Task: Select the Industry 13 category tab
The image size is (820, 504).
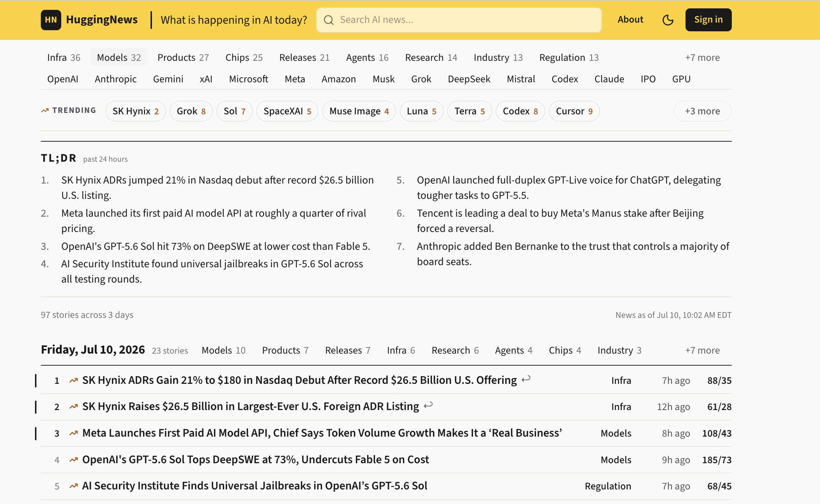Action: tap(498, 58)
